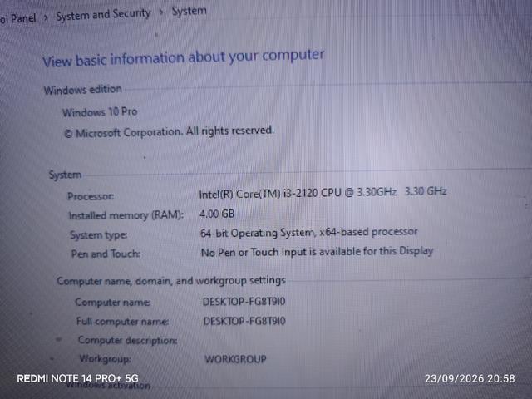Click the Installed memory (RAM) label

(126, 215)
